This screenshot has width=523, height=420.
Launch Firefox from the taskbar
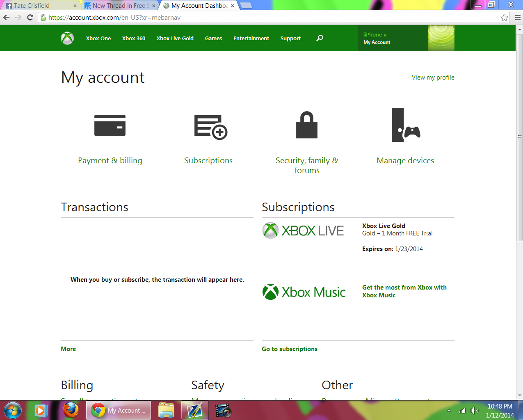pos(71,410)
